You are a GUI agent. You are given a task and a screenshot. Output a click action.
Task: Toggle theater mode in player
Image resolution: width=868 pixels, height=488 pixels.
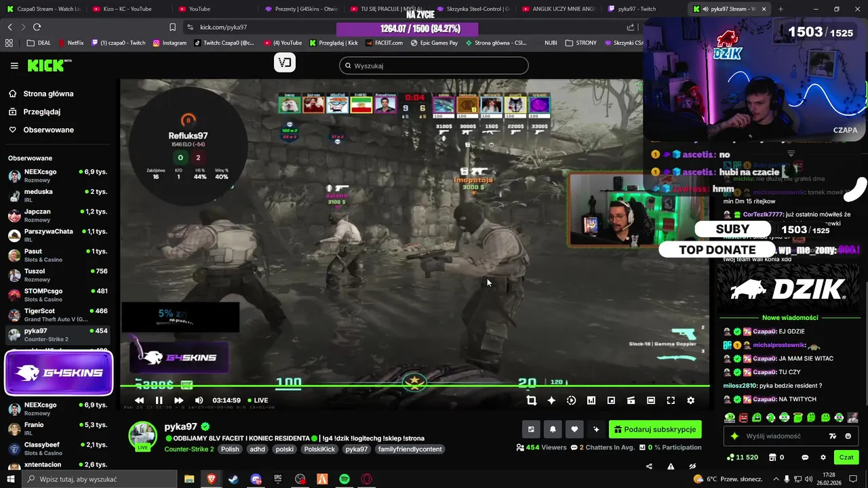tap(651, 401)
